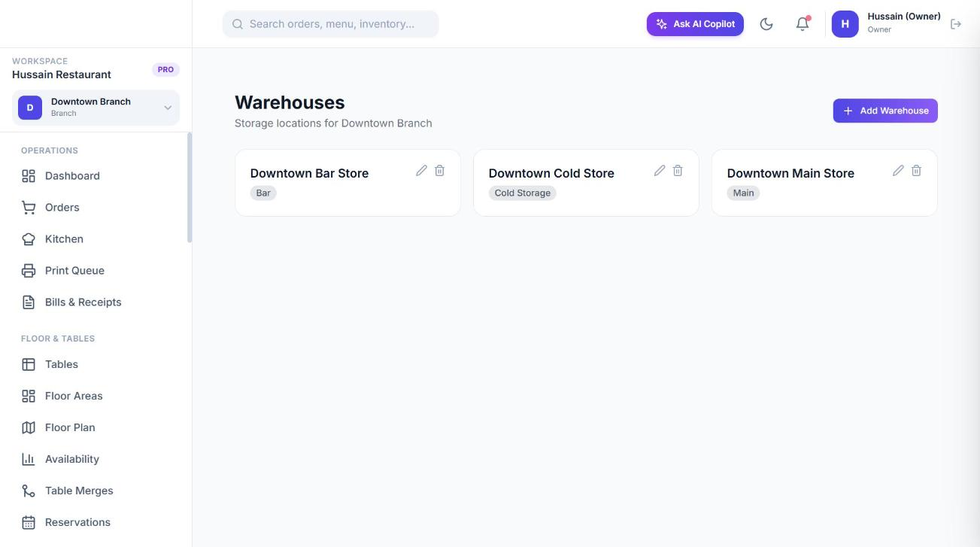Viewport: 980px width, 547px height.
Task: Edit the Downtown Bar Store warehouse
Action: pyautogui.click(x=421, y=171)
